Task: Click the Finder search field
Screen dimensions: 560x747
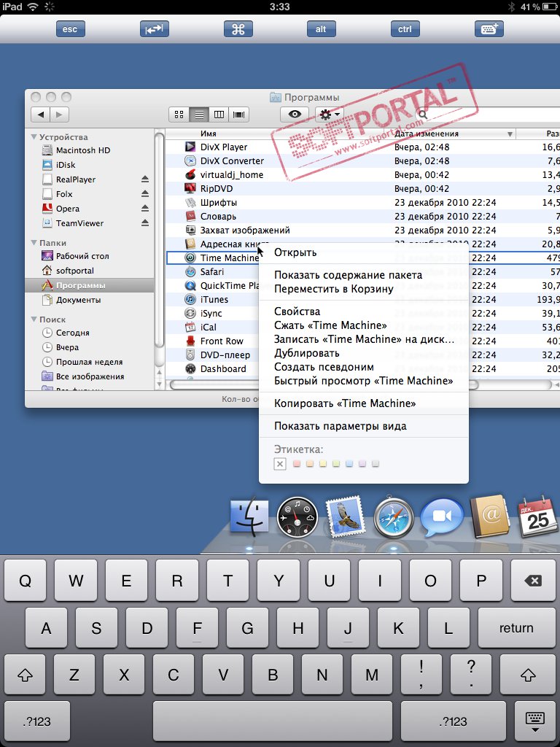Action: (x=486, y=115)
